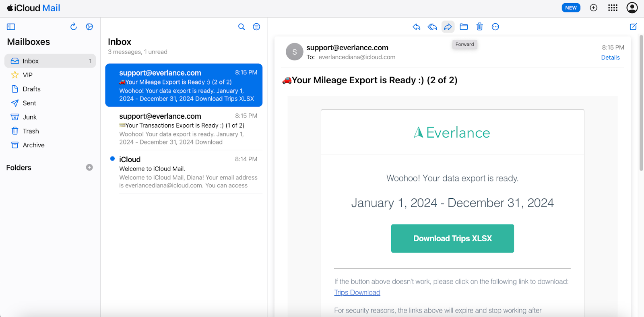Show message Details link

[610, 58]
